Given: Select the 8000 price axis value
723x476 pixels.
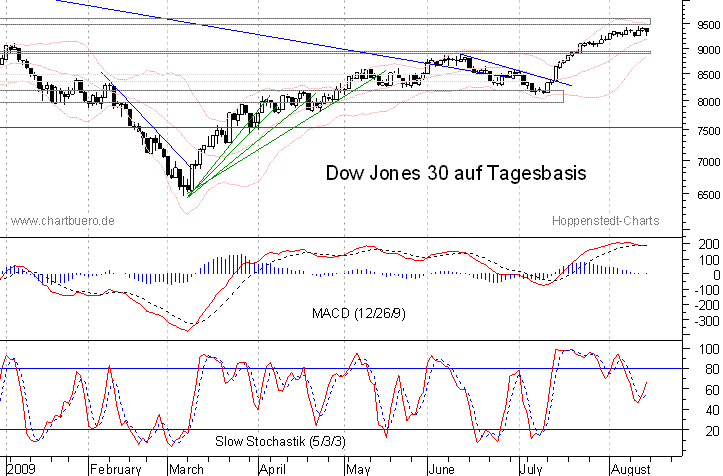Looking at the screenshot, I should pos(708,102).
